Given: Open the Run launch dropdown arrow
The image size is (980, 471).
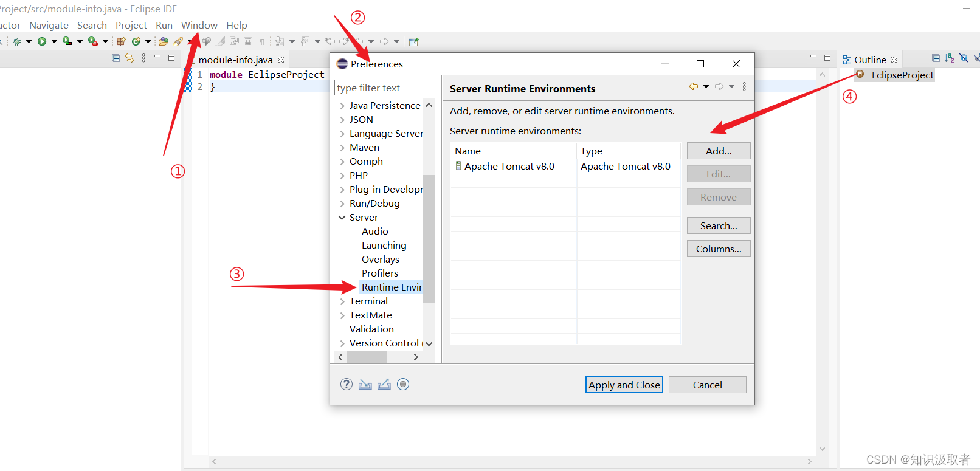Looking at the screenshot, I should click(x=54, y=42).
